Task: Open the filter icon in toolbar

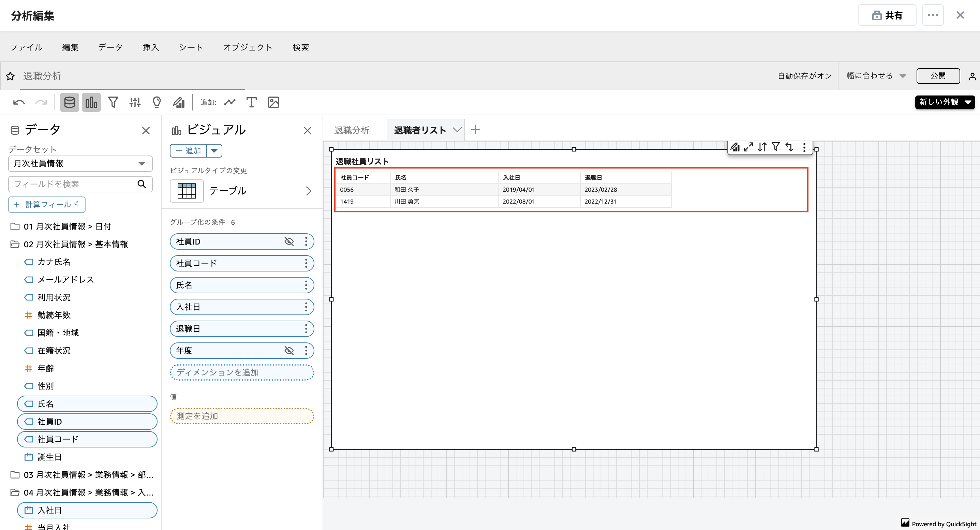Action: click(x=113, y=102)
